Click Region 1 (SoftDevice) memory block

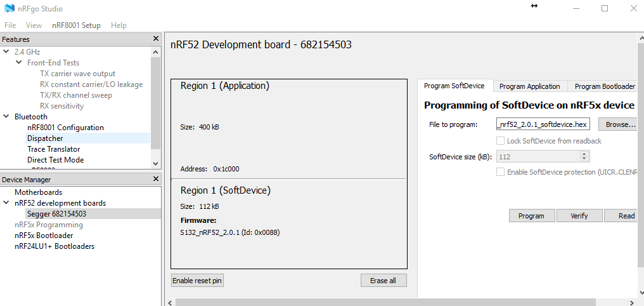(289, 223)
